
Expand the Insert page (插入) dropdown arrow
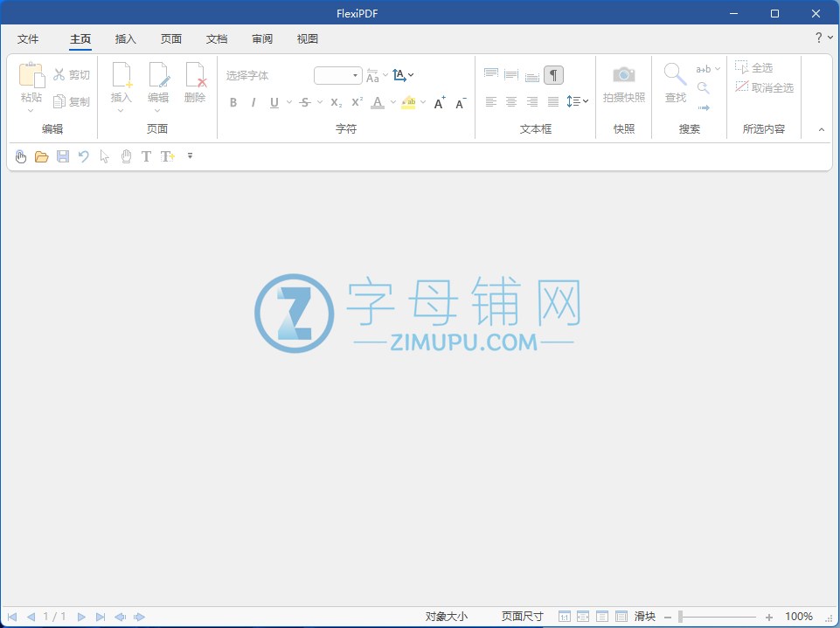[121, 111]
